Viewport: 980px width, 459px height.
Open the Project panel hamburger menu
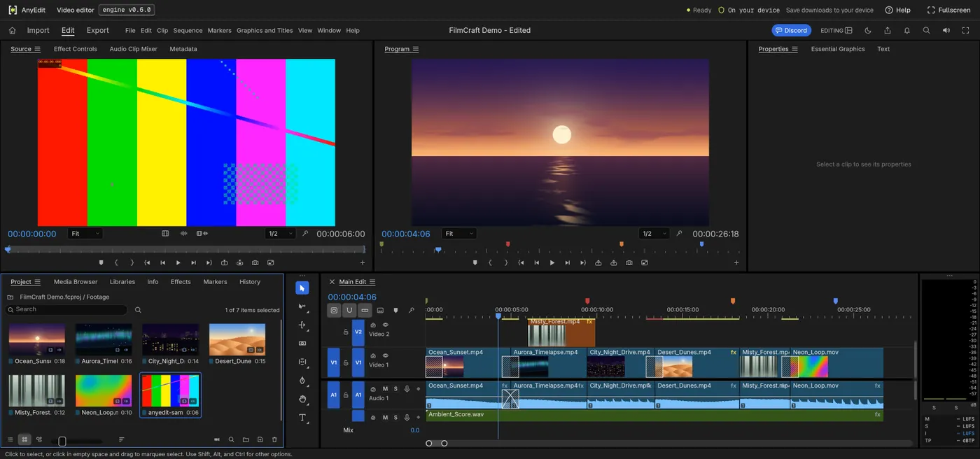pos(37,282)
